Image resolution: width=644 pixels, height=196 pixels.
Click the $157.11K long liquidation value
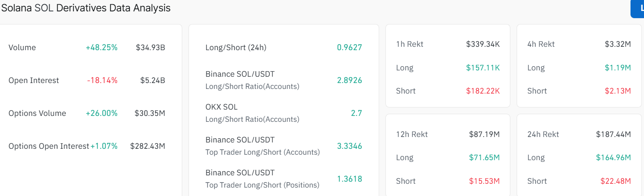coord(483,68)
